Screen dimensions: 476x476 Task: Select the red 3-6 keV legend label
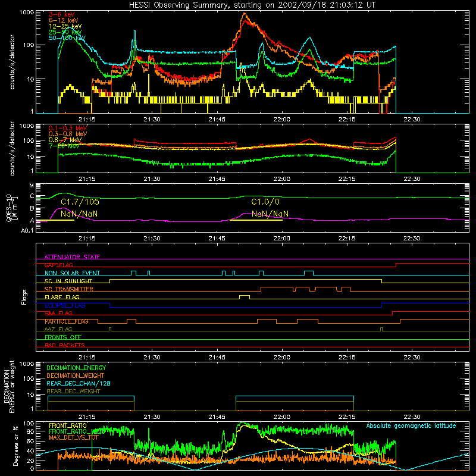coord(62,14)
